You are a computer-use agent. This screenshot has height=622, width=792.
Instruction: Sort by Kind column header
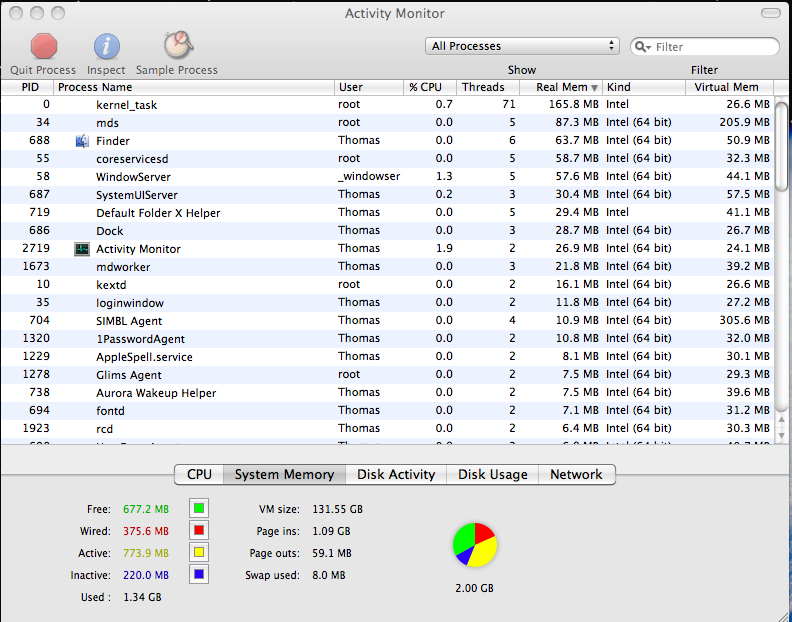coord(644,87)
